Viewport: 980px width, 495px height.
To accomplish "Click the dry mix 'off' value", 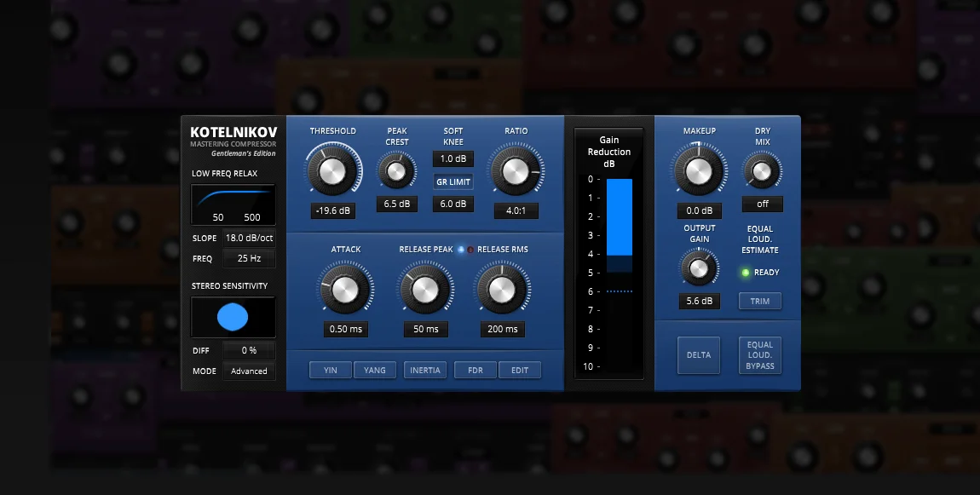I will point(763,204).
